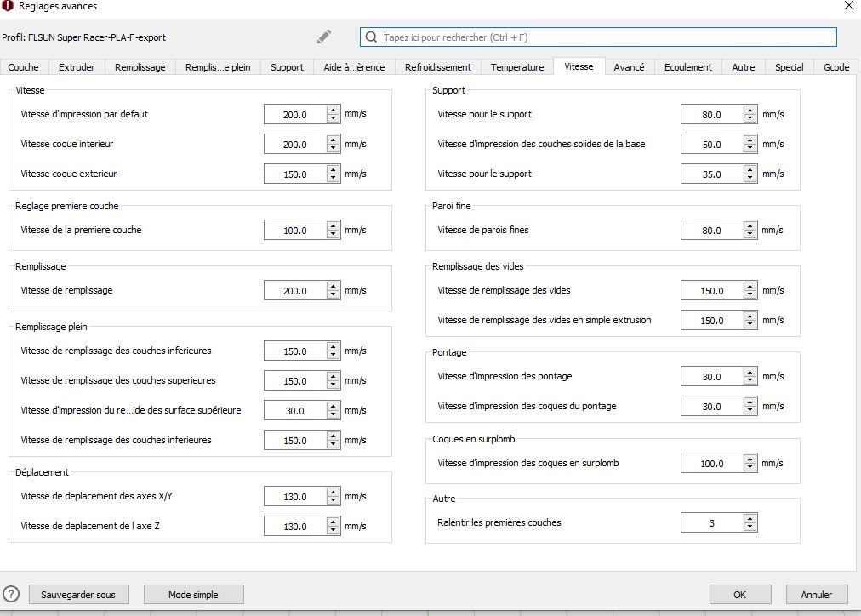The image size is (861, 616).
Task: Click the search magnifier icon
Action: tap(371, 37)
